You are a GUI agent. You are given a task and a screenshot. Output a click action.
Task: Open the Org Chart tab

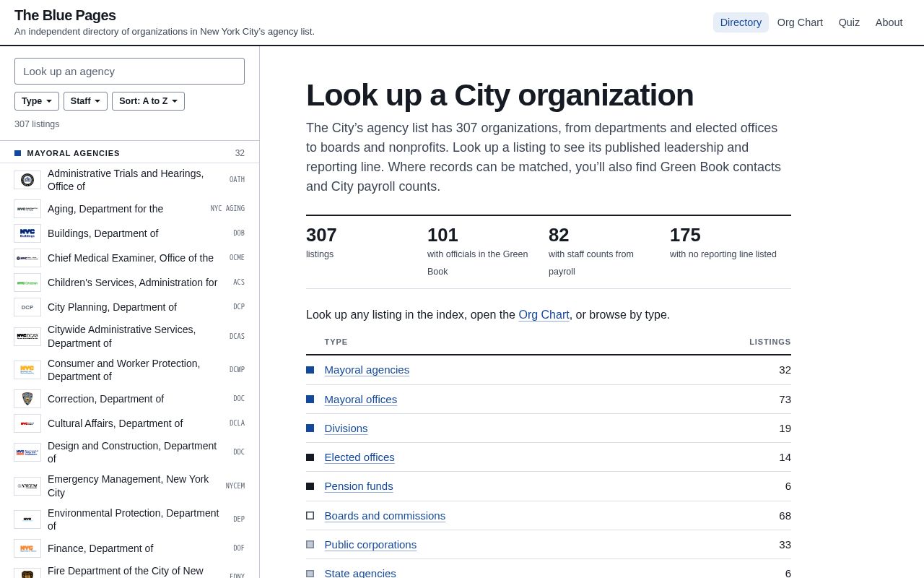[x=800, y=22]
